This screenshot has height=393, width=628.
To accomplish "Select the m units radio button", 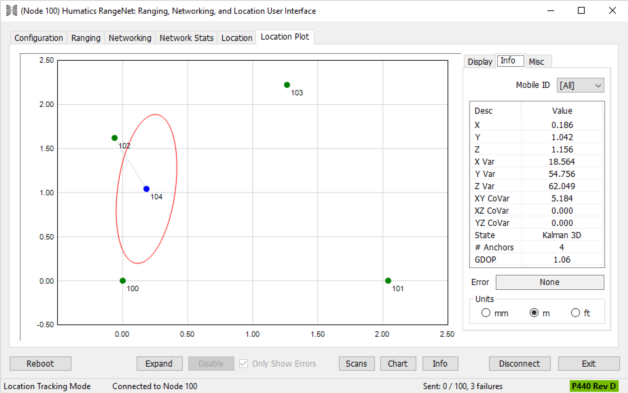I will click(534, 312).
